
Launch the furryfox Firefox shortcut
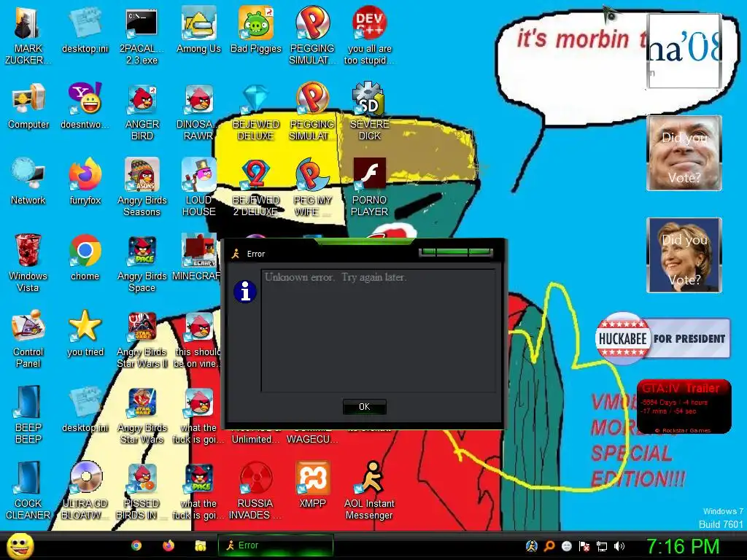(85, 182)
